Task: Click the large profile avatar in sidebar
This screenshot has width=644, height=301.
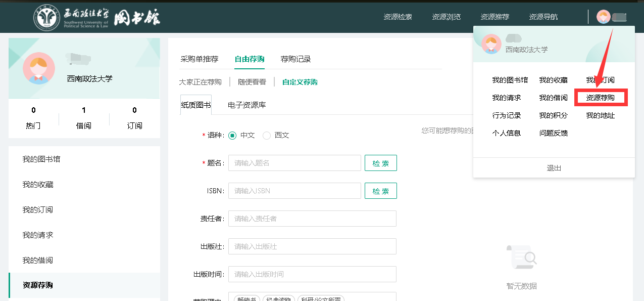Action: pos(39,68)
